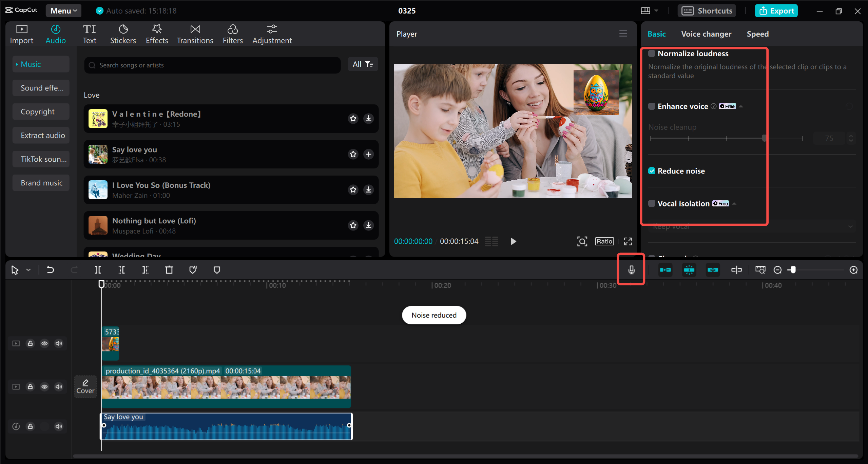Open the Menu dropdown
868x464 pixels.
pos(63,11)
